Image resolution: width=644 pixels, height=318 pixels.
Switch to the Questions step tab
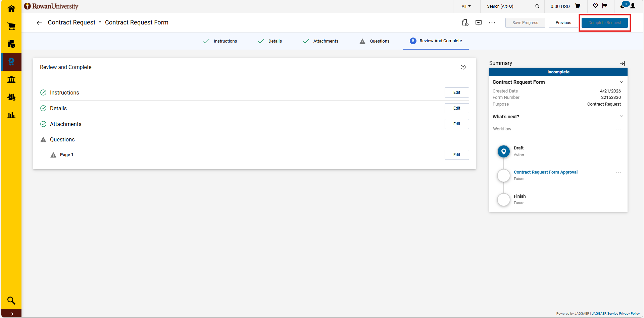[x=375, y=41]
